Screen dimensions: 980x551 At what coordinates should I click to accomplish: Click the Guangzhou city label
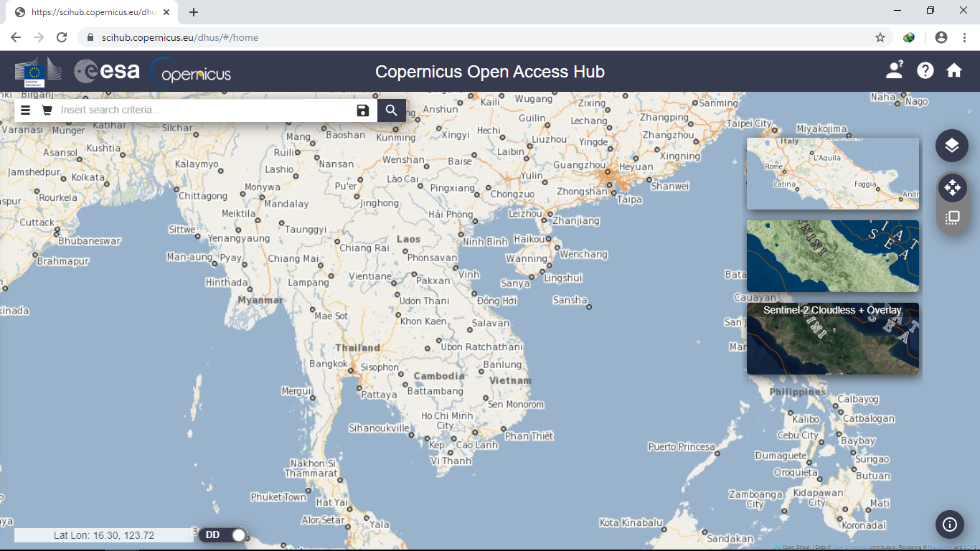click(579, 165)
